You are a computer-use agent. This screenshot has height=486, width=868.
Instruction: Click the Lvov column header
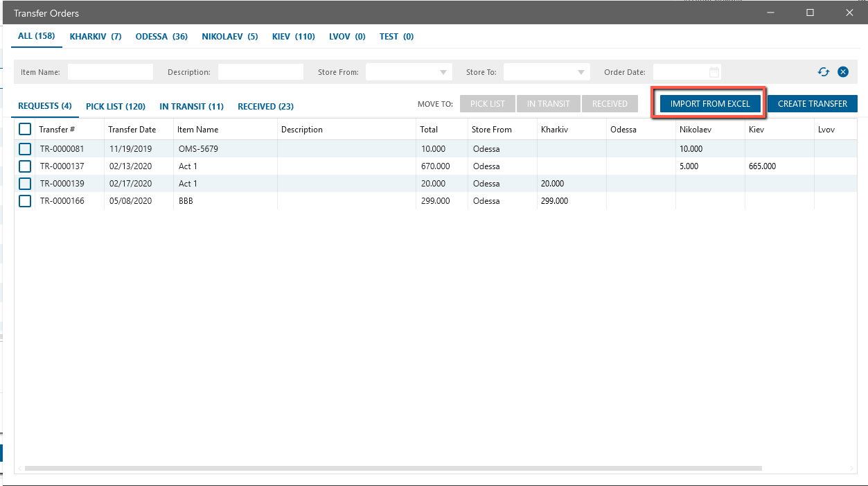click(x=835, y=130)
